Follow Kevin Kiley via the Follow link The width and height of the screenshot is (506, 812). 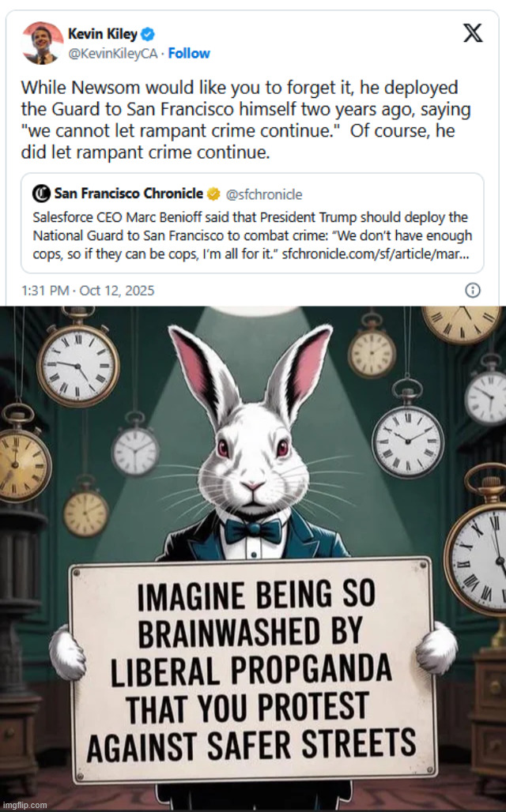pos(189,53)
